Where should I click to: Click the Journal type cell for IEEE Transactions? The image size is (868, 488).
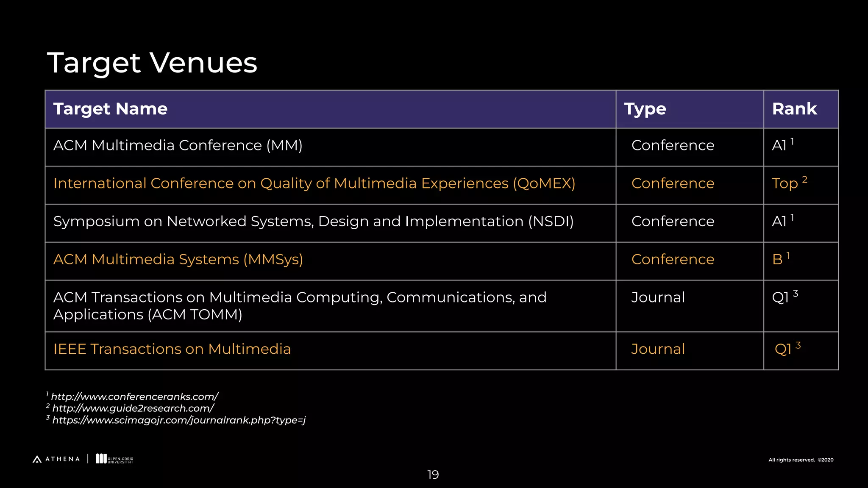pyautogui.click(x=658, y=349)
